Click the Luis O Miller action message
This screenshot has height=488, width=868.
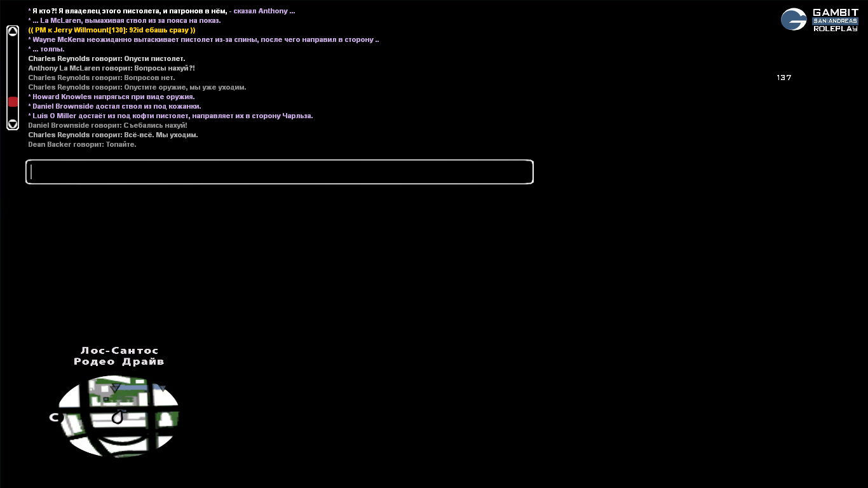170,116
